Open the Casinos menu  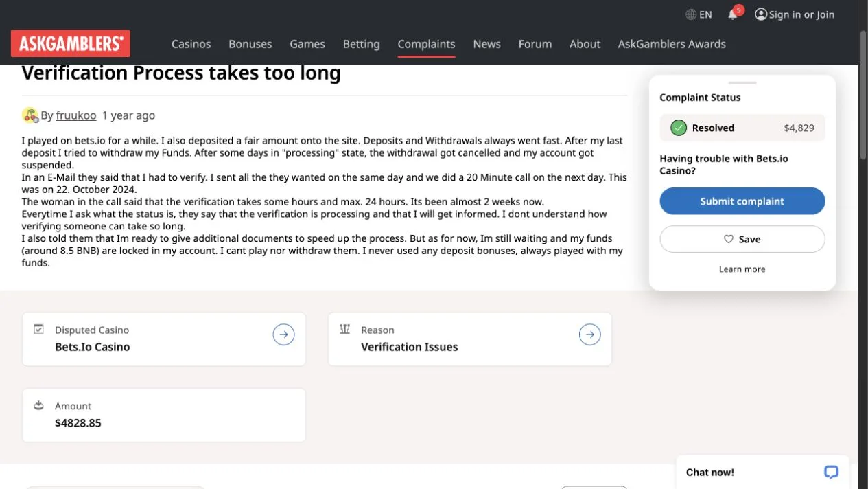191,44
